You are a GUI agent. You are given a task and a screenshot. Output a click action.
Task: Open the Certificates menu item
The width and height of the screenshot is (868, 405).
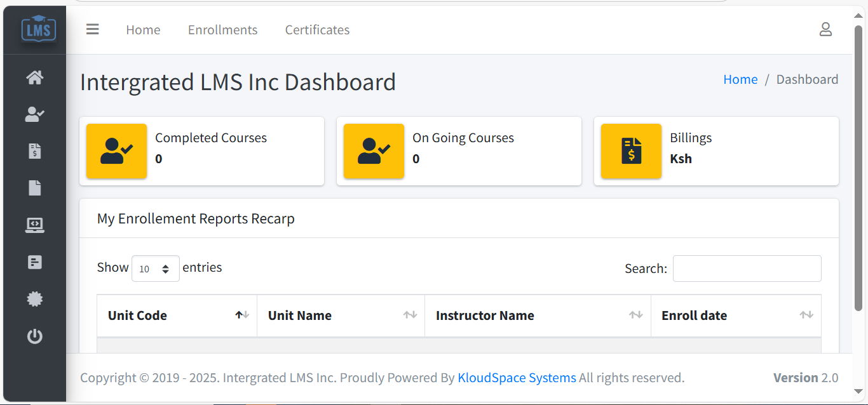point(316,29)
